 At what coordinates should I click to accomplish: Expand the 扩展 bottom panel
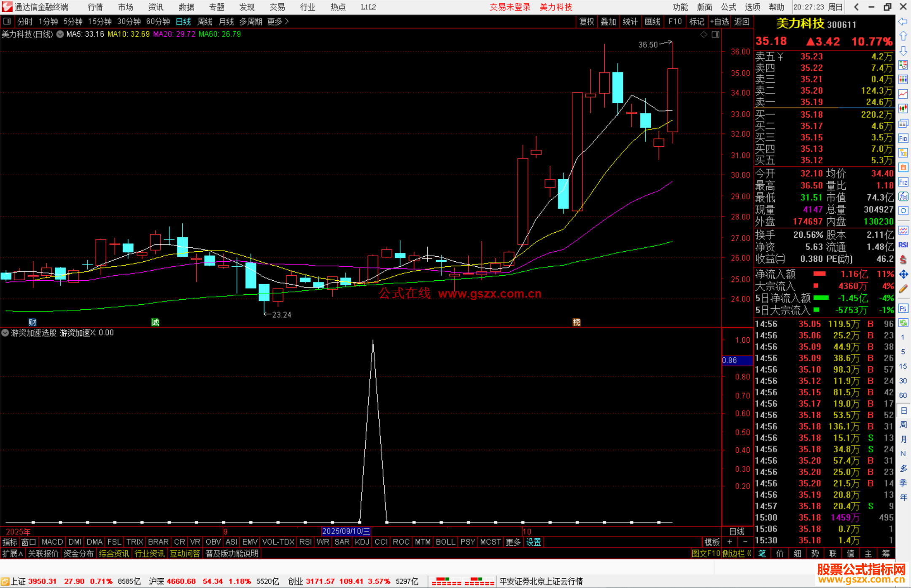click(x=13, y=553)
